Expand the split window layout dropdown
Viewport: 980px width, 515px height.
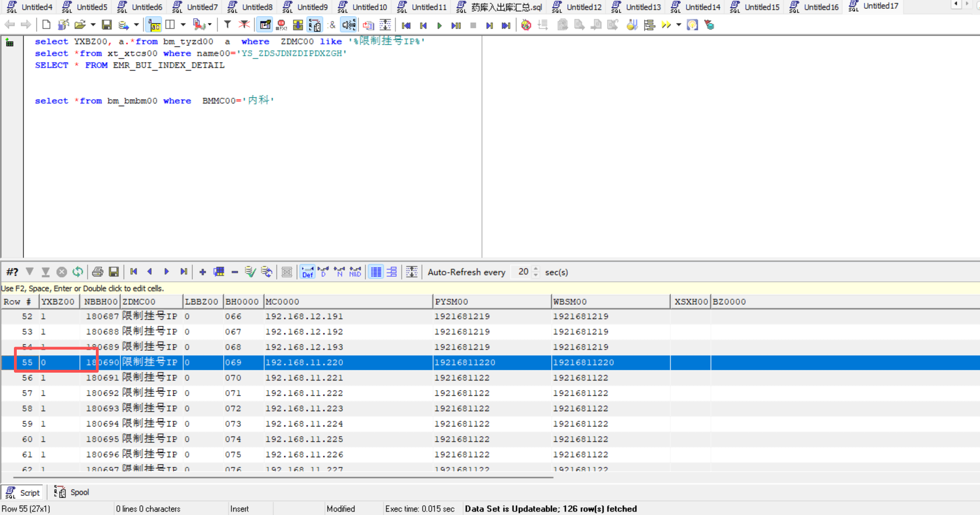(183, 25)
